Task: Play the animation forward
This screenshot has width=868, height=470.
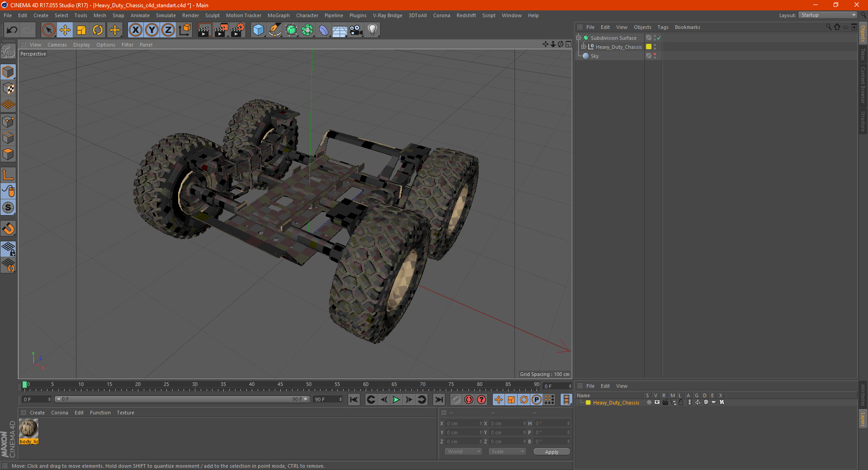Action: point(396,399)
